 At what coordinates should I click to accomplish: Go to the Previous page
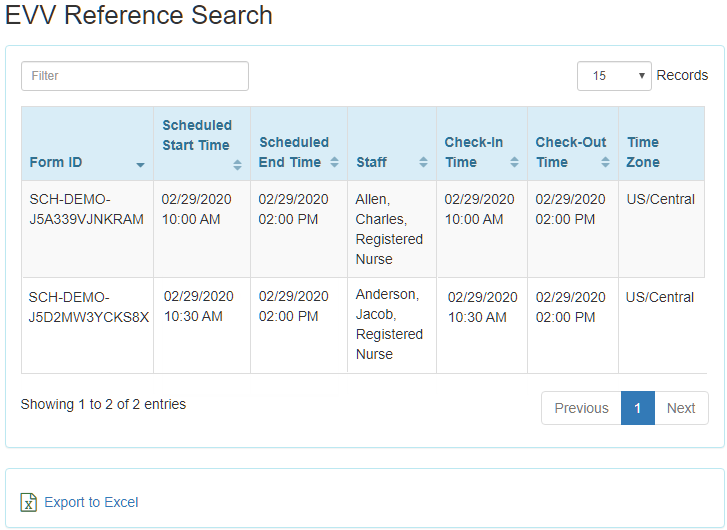(581, 408)
